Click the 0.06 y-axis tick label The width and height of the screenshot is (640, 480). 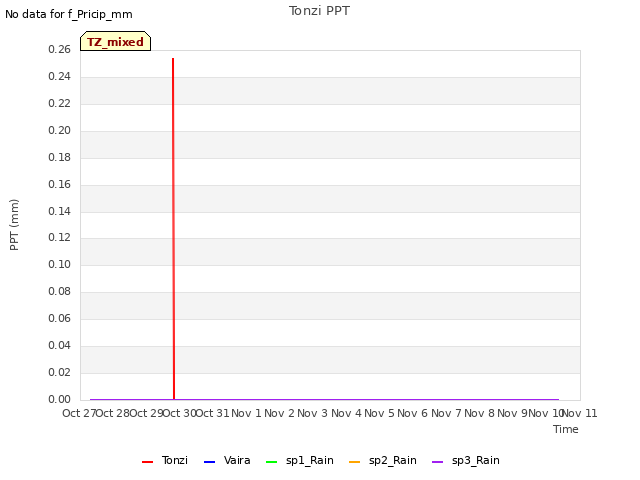coord(59,318)
